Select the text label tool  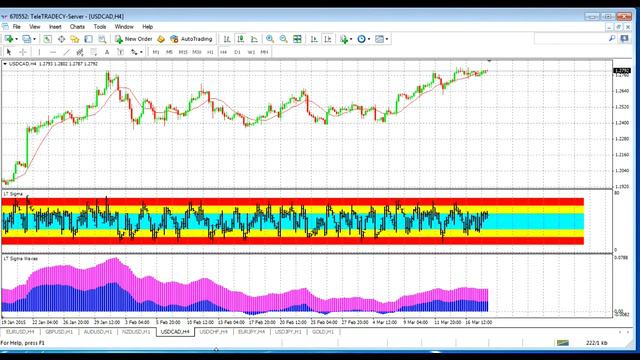click(120, 52)
